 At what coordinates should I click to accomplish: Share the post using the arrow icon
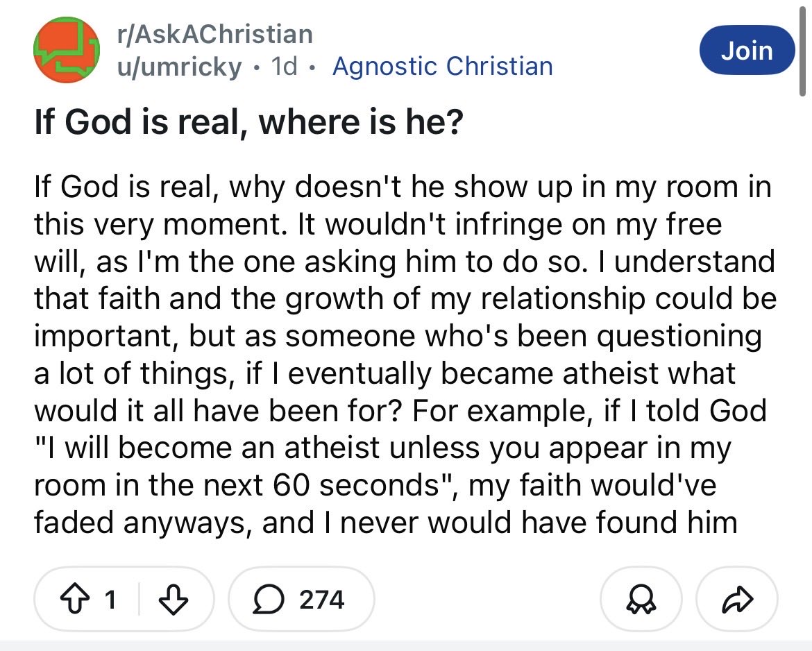click(737, 599)
